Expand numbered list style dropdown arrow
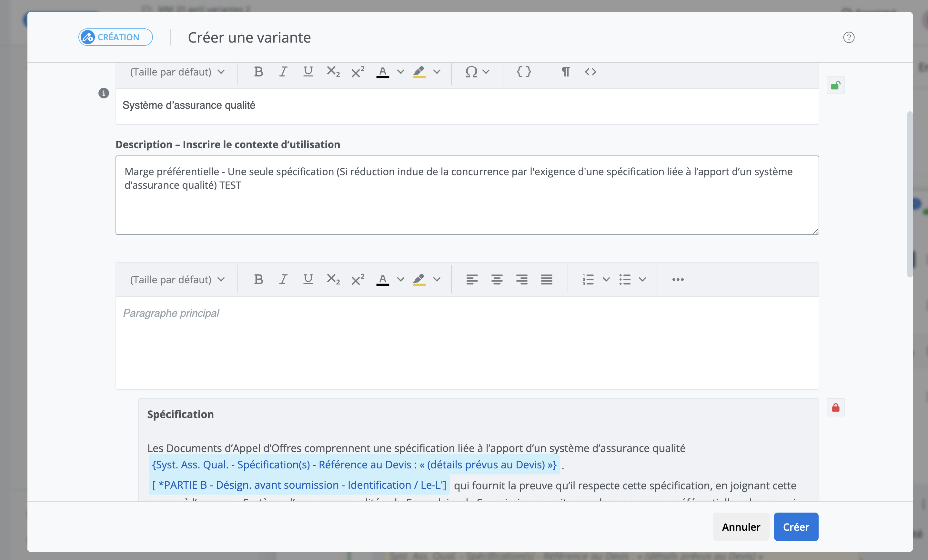928x560 pixels. (x=606, y=279)
